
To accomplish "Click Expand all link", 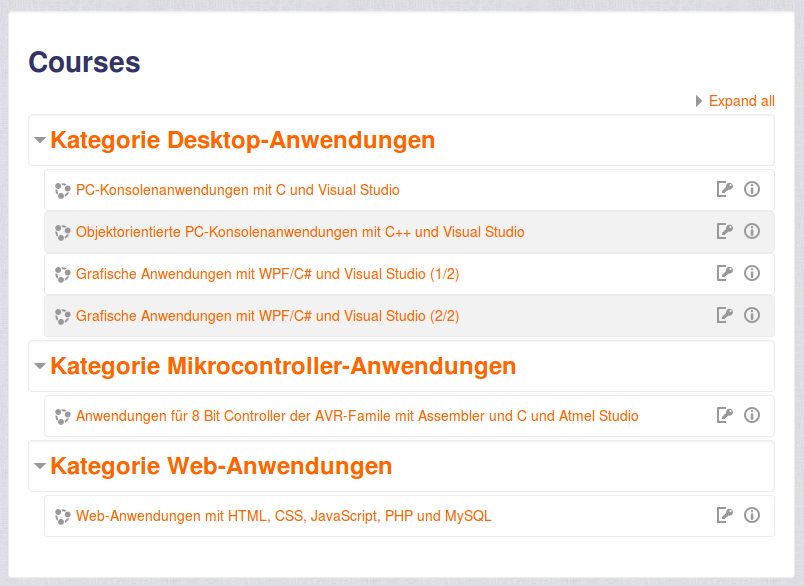I will tap(741, 101).
